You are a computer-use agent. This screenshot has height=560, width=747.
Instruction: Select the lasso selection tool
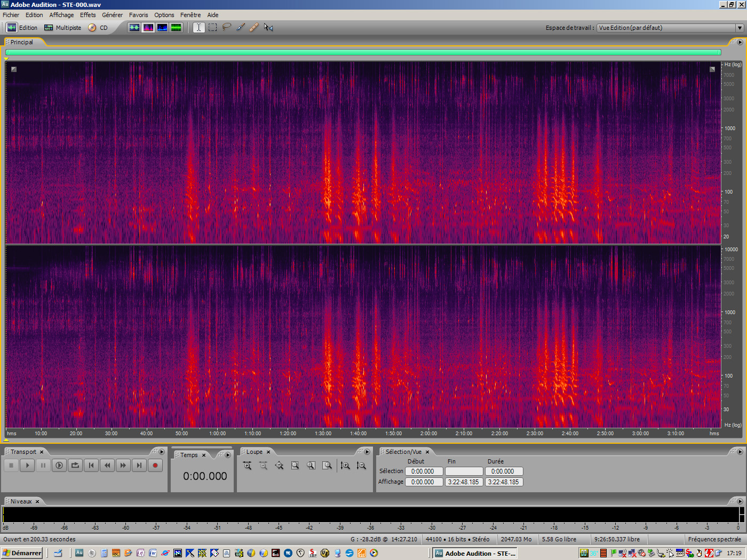click(x=226, y=27)
